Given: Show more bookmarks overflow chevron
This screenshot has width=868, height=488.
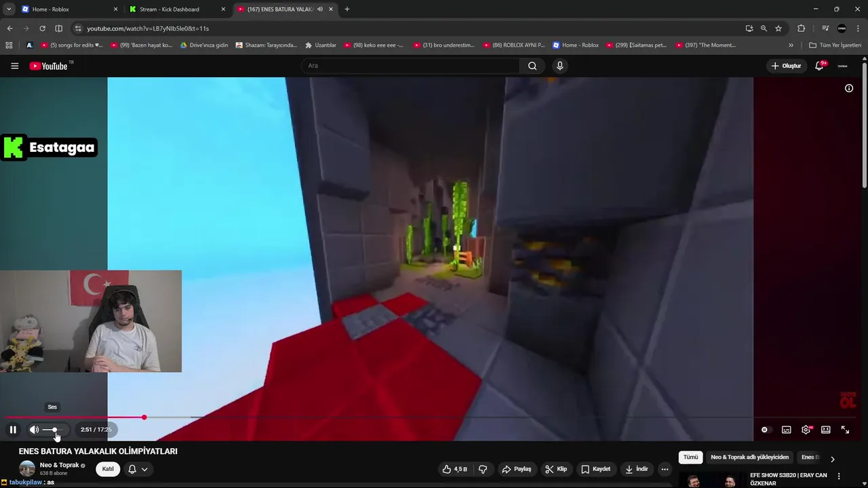Looking at the screenshot, I should (791, 45).
